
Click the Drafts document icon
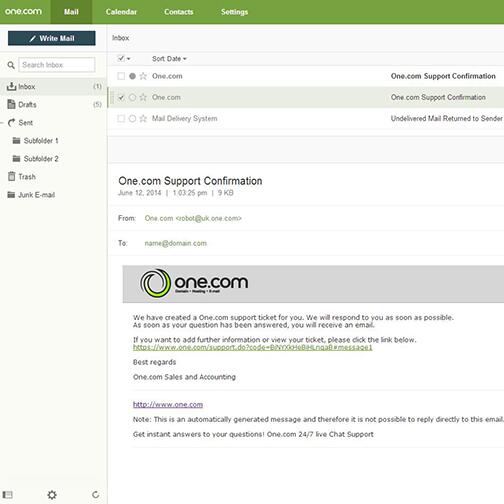tap(11, 104)
